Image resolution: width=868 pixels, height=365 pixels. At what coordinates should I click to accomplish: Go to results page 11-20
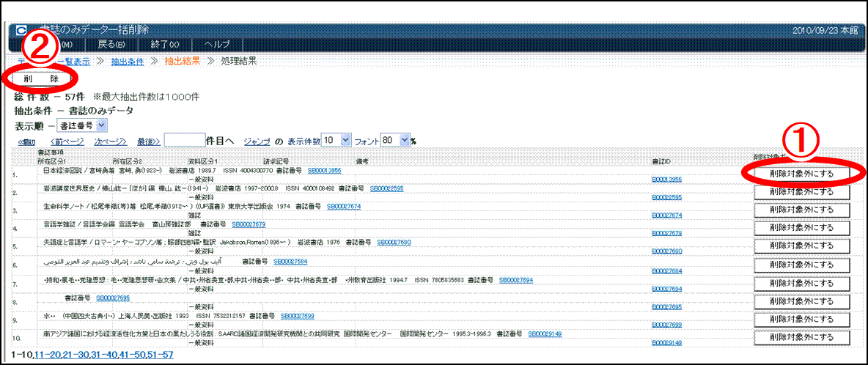[x=47, y=355]
